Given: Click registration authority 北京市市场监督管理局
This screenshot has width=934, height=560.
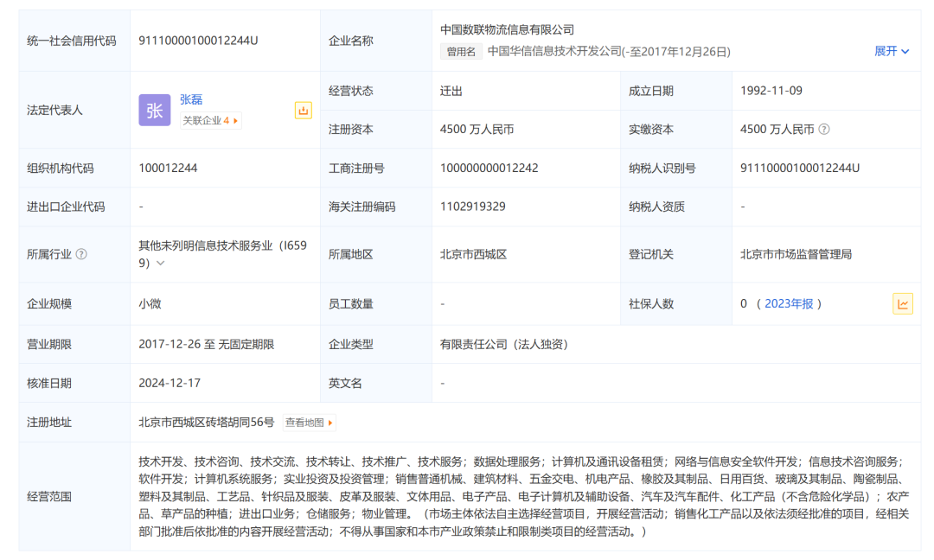Looking at the screenshot, I should tap(796, 254).
